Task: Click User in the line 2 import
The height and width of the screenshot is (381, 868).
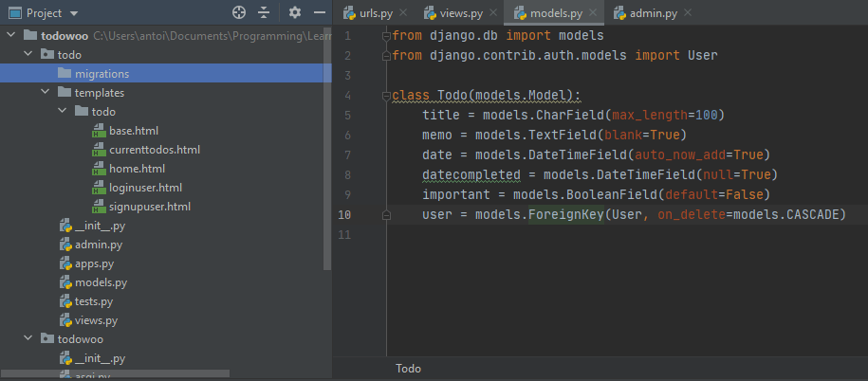Action: [703, 55]
